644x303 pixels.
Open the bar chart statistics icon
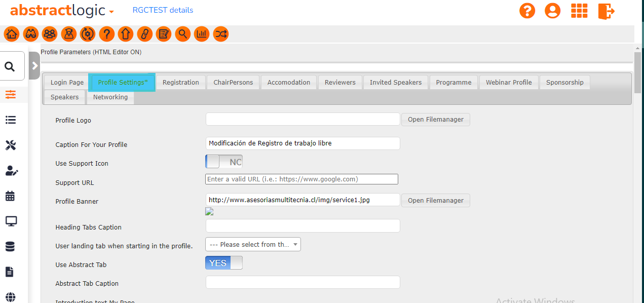tap(202, 34)
